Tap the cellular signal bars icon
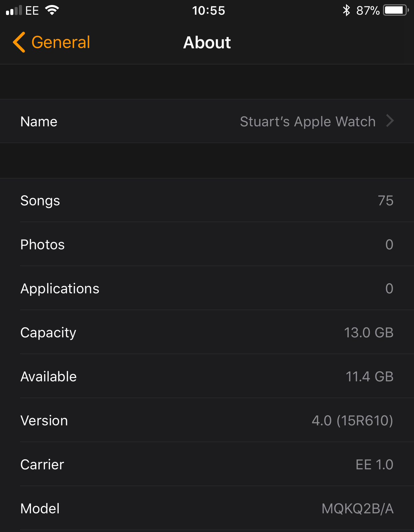This screenshot has width=414, height=532. [x=14, y=10]
